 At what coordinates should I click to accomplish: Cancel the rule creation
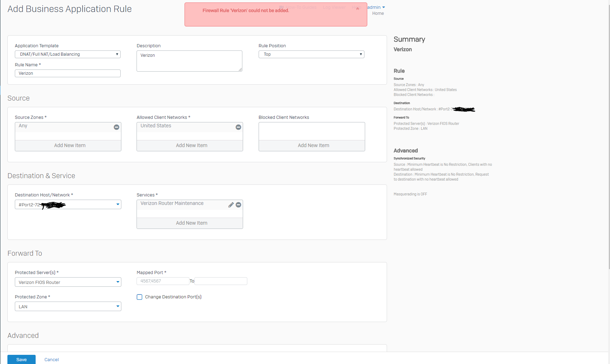[52, 360]
